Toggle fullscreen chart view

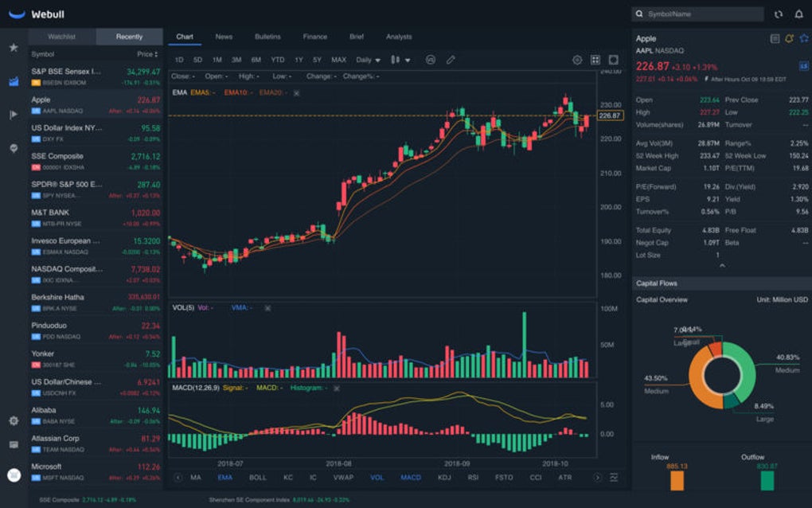coord(614,60)
